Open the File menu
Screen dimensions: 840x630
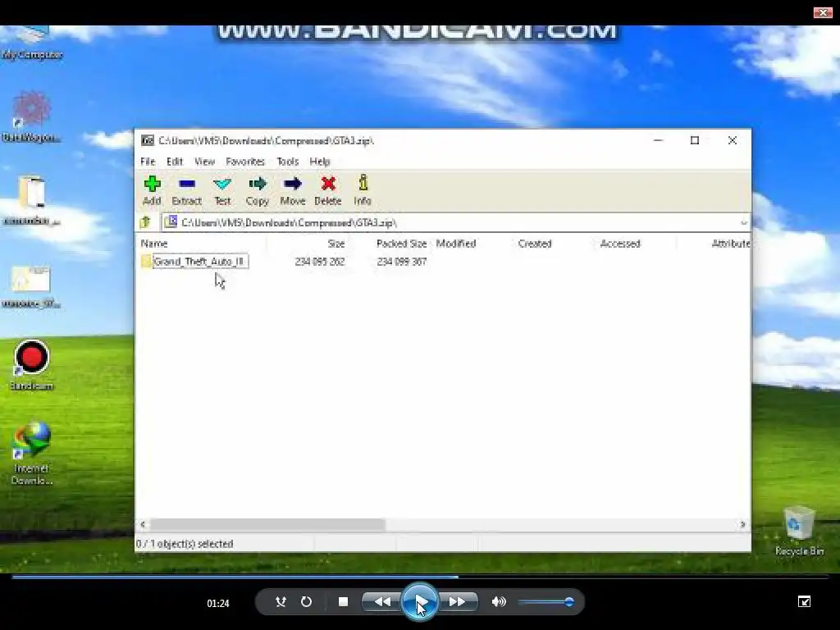pos(148,162)
